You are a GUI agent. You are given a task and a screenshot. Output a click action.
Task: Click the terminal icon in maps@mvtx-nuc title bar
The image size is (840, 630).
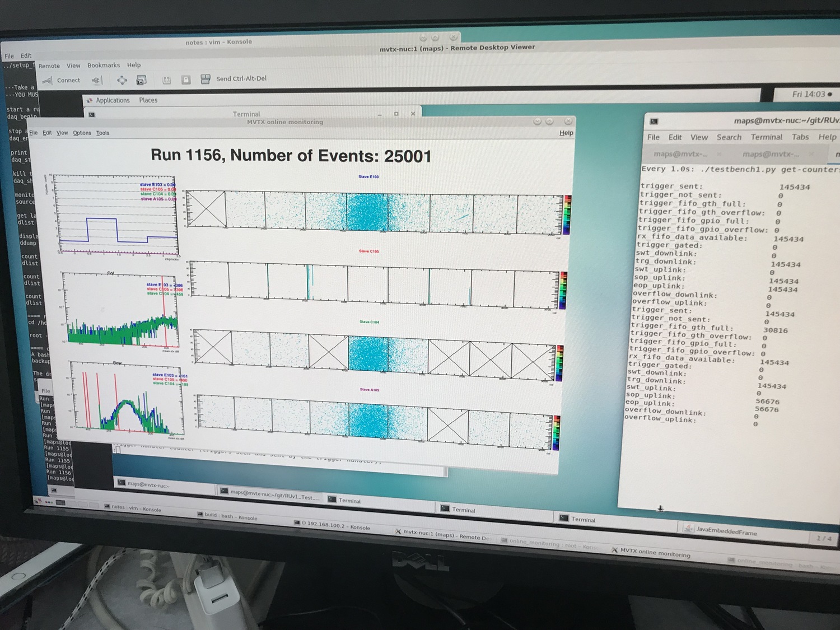coord(654,121)
